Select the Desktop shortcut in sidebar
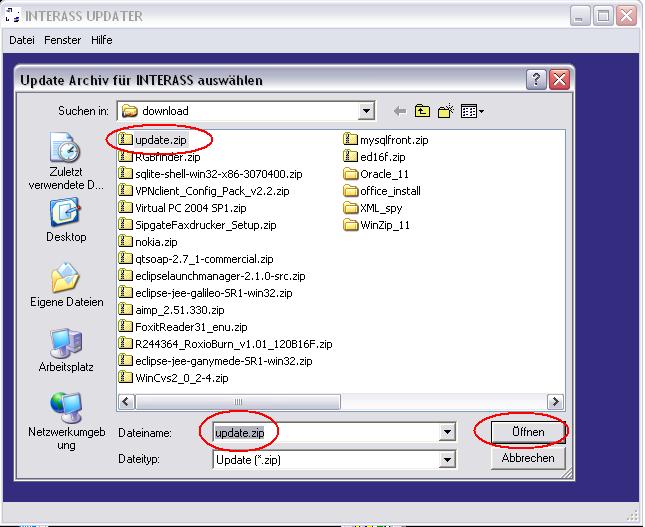This screenshot has width=645, height=527. (66, 221)
